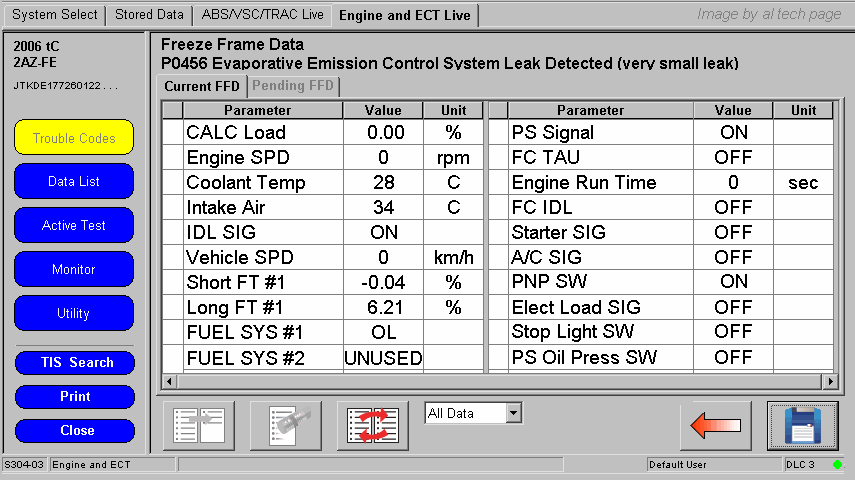Open the ABS/VSC/TRAC Live tab
This screenshot has height=480, width=855.
coord(262,15)
